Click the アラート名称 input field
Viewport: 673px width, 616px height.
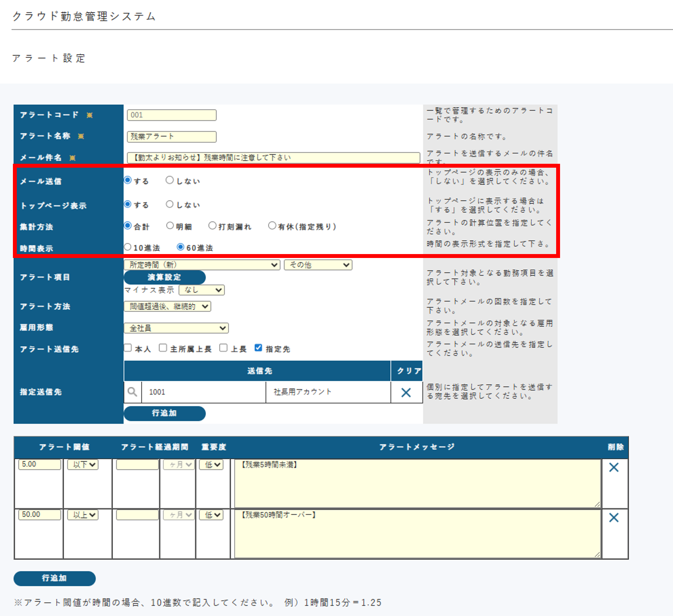point(172,136)
